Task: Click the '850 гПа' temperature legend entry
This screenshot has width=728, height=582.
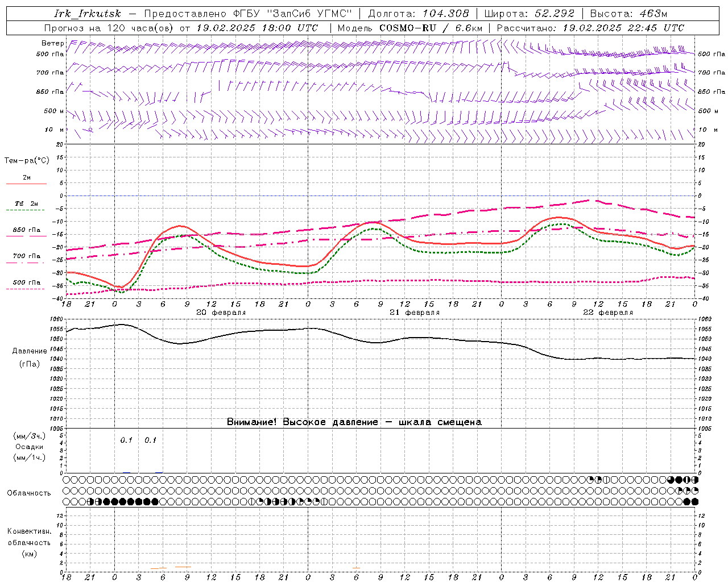Action: (x=26, y=232)
